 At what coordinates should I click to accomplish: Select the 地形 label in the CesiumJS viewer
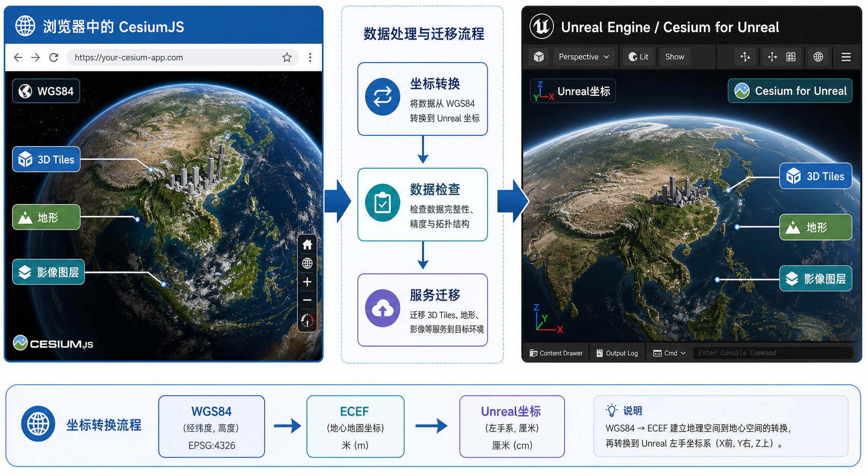pyautogui.click(x=46, y=217)
